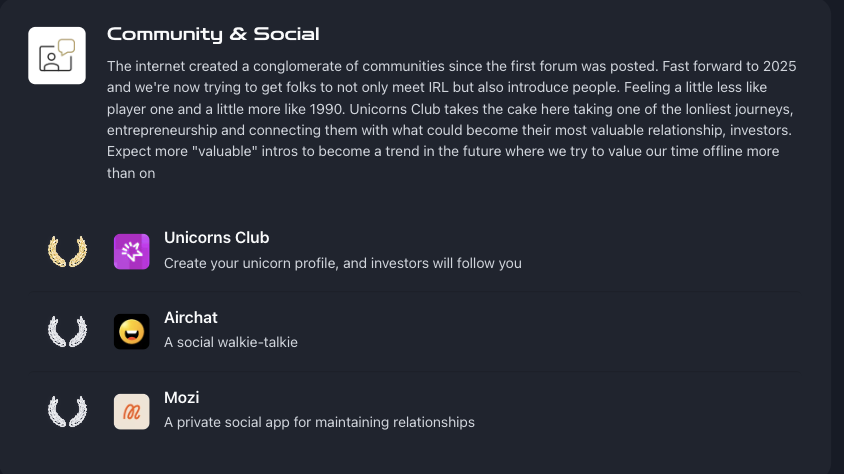
Task: Open the Unicorns Club title link
Action: click(216, 238)
